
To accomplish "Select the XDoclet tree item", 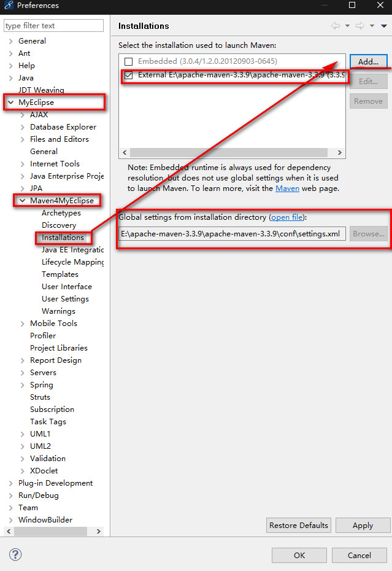I will point(44,471).
